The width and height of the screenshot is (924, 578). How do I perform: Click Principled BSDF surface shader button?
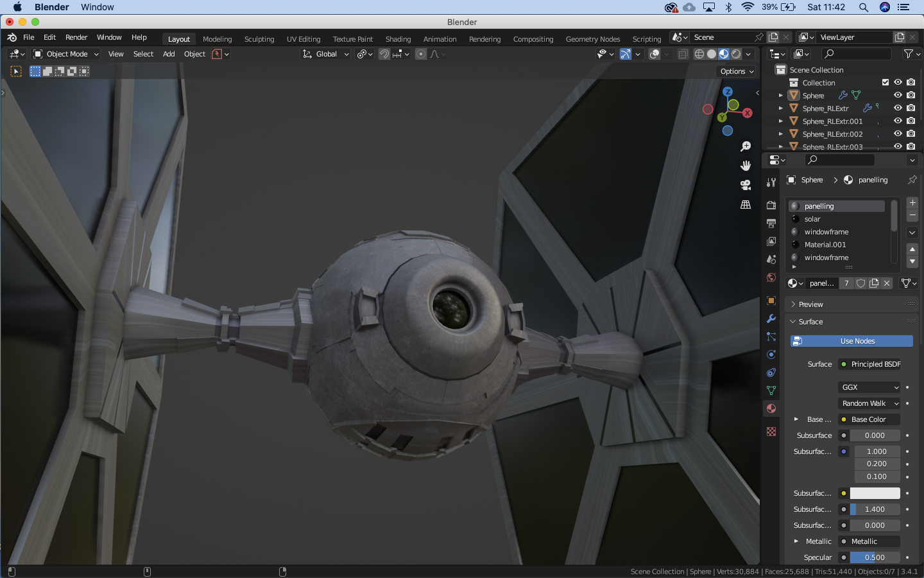pos(869,364)
